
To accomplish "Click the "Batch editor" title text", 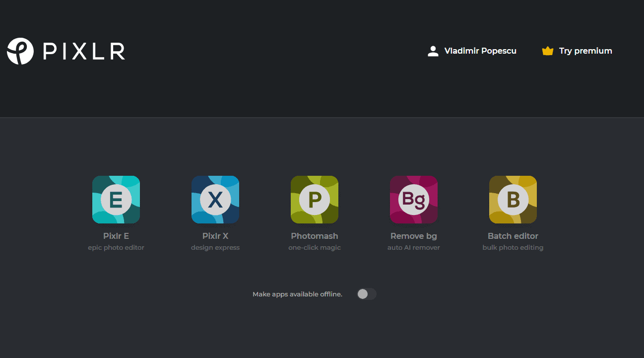I will pyautogui.click(x=513, y=236).
